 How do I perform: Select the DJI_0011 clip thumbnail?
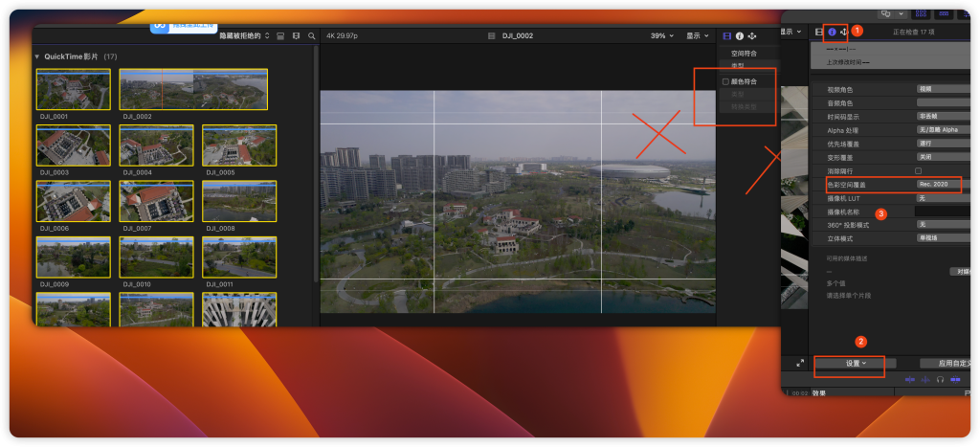(239, 257)
